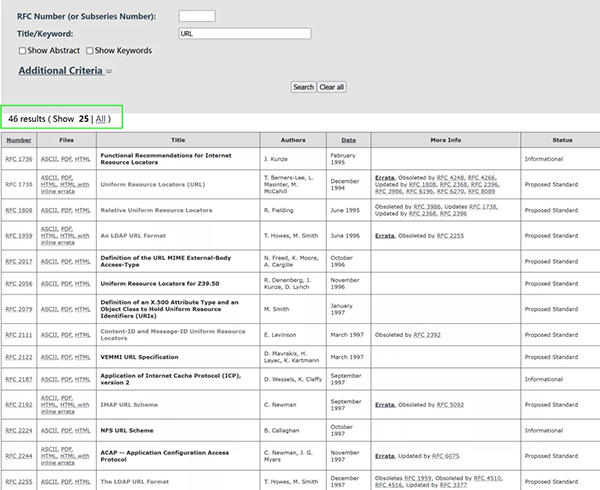This screenshot has height=490, width=600.
Task: Click the RFC Number input field
Action: pos(197,16)
